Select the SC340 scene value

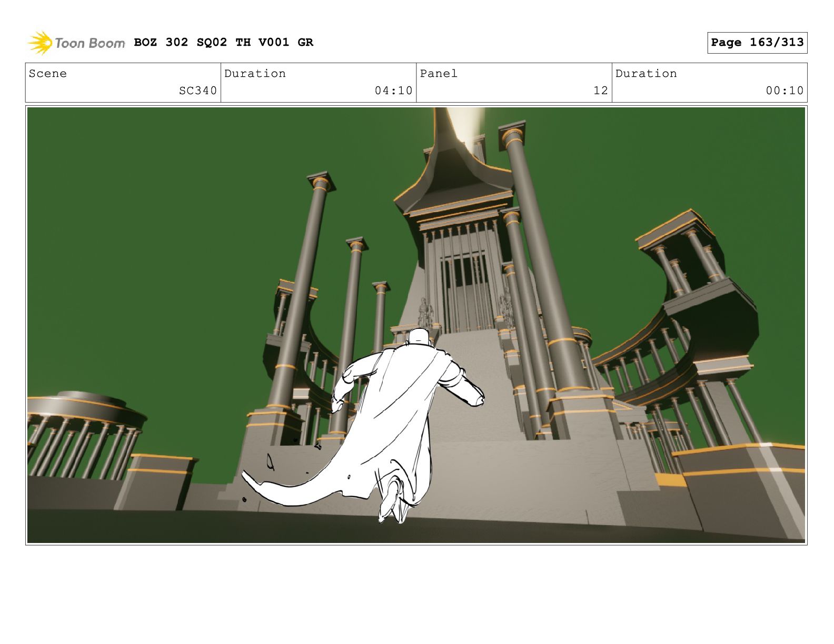click(197, 90)
